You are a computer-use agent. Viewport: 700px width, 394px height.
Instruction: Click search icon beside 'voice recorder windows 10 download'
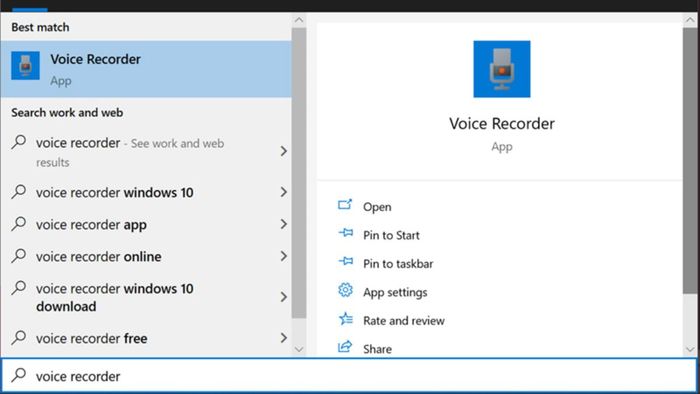(x=19, y=288)
